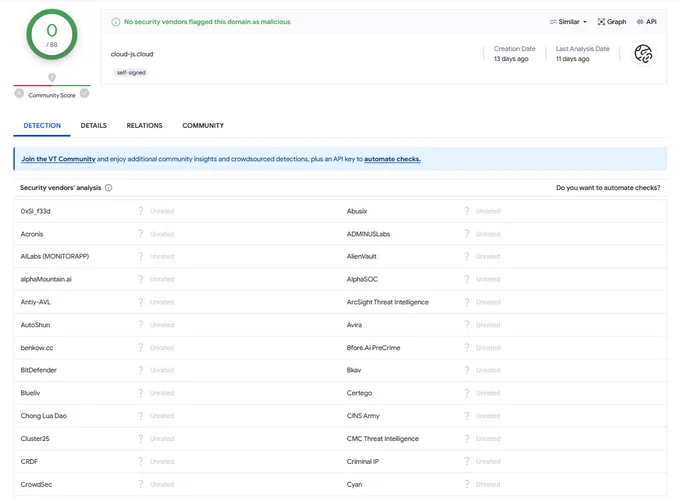Click the Unrated status for CMC Threat Intelligence
680x499 pixels.
click(488, 439)
